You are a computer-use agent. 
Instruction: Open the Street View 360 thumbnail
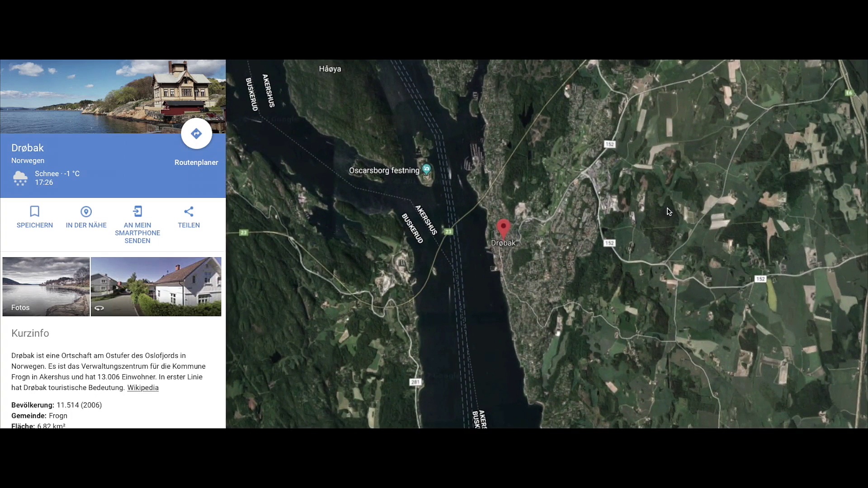(156, 286)
